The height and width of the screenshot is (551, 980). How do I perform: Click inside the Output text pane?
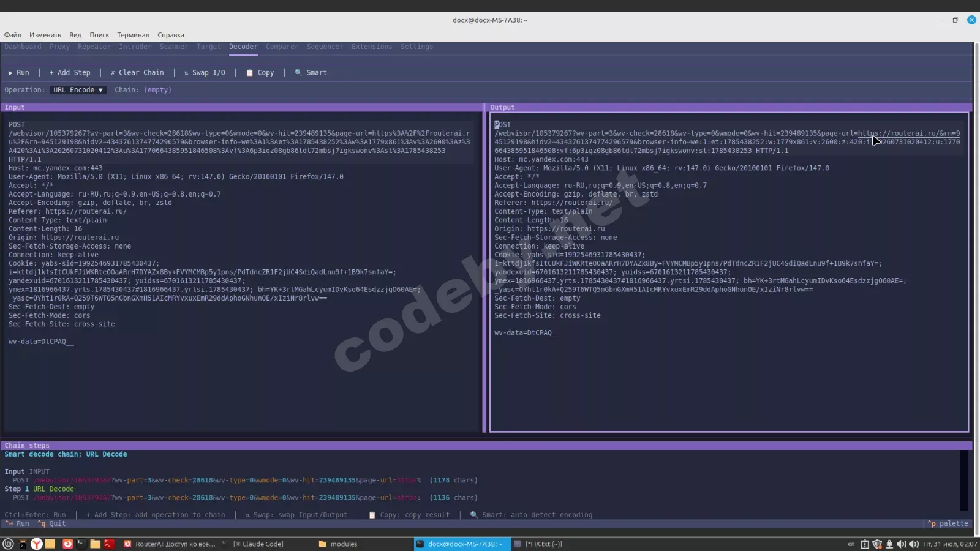729,272
